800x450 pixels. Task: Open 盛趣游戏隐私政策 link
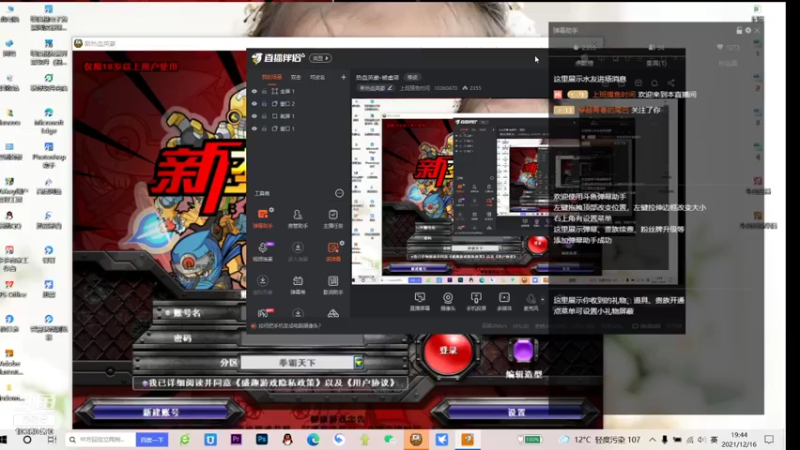click(x=278, y=383)
